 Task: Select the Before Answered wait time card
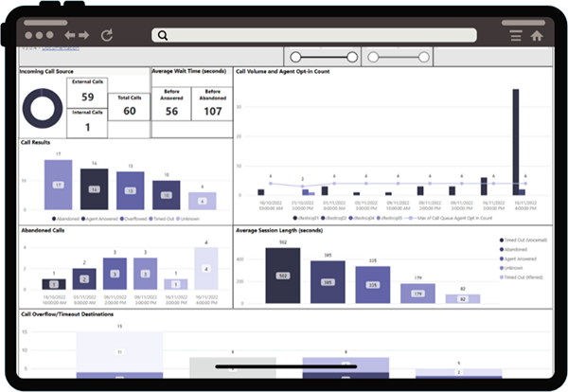pyautogui.click(x=171, y=103)
